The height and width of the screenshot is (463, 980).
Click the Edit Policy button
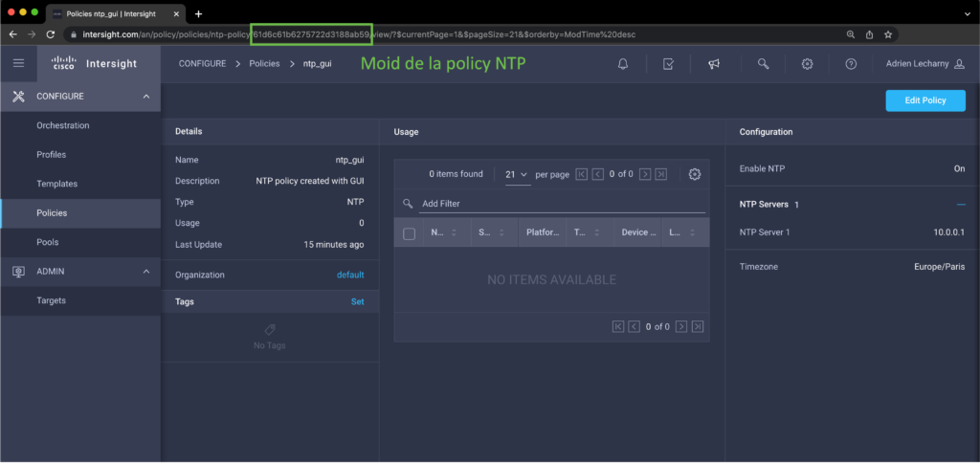click(924, 100)
